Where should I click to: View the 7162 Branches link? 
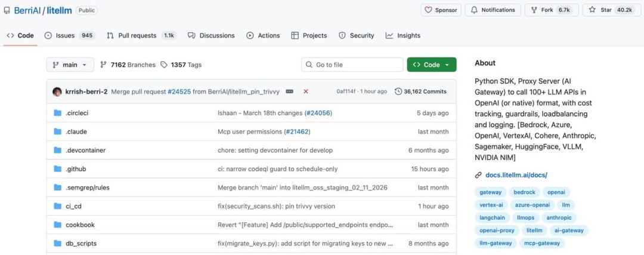[x=128, y=64]
